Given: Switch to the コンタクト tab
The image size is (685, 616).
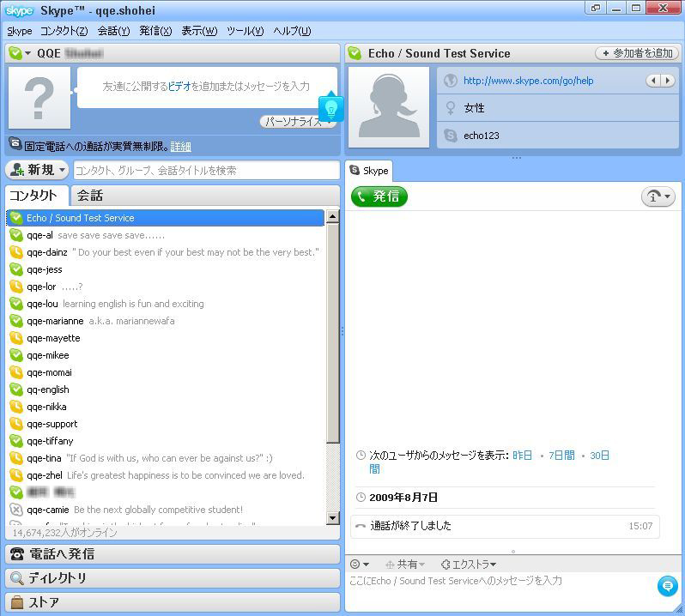Looking at the screenshot, I should (x=36, y=195).
